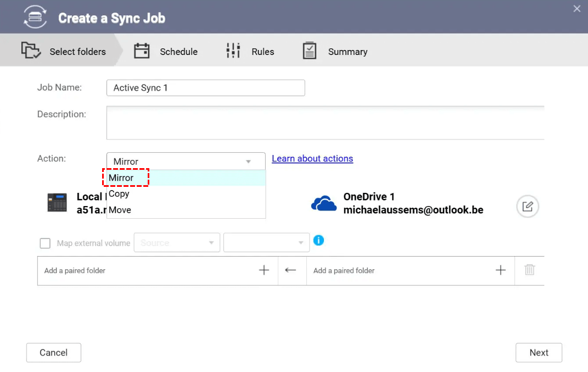Click the edit OneDrive 1 connection icon

point(528,207)
